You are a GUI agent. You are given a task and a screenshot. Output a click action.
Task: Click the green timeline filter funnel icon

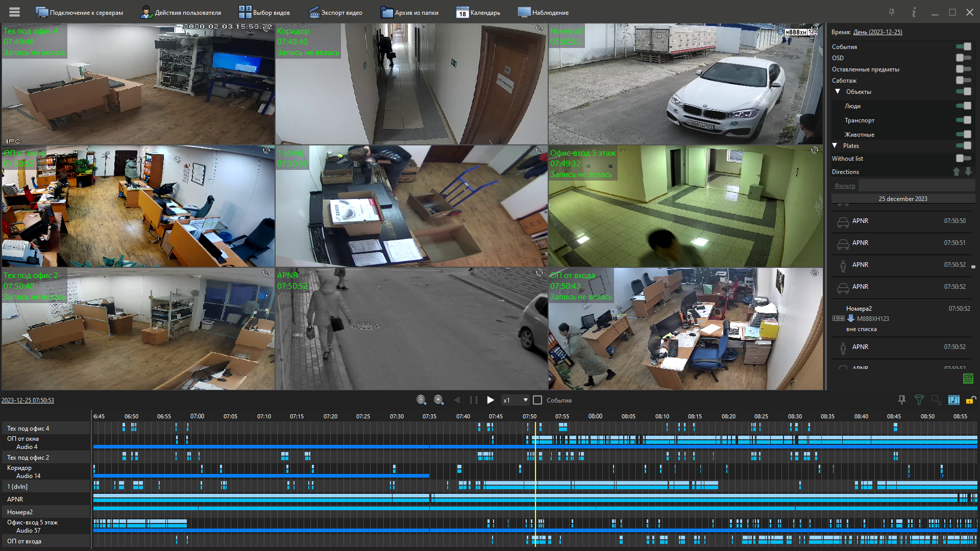pyautogui.click(x=919, y=400)
